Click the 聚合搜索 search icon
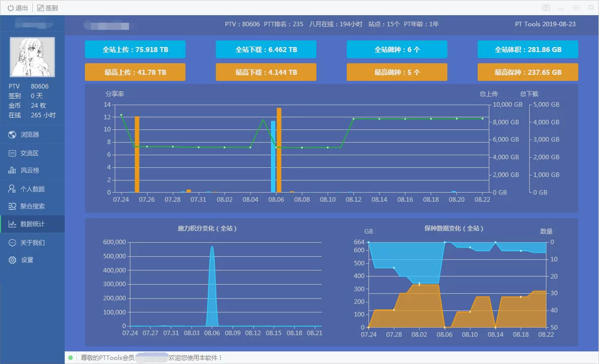 (x=13, y=206)
